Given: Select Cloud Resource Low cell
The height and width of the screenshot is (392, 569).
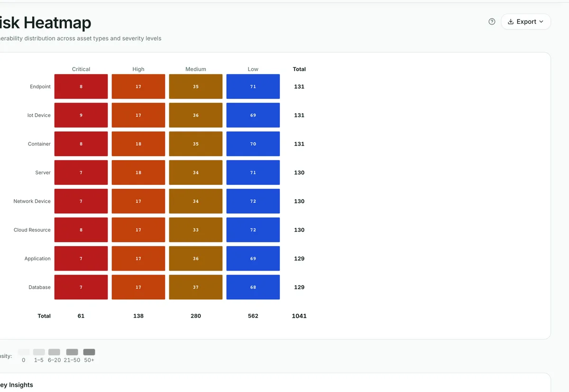Looking at the screenshot, I should point(253,230).
